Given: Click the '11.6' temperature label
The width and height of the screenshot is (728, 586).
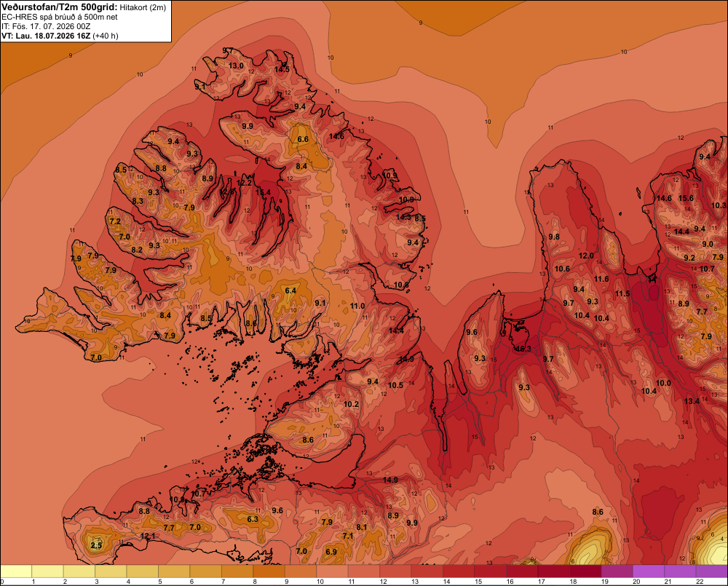Looking at the screenshot, I should pos(601,279).
